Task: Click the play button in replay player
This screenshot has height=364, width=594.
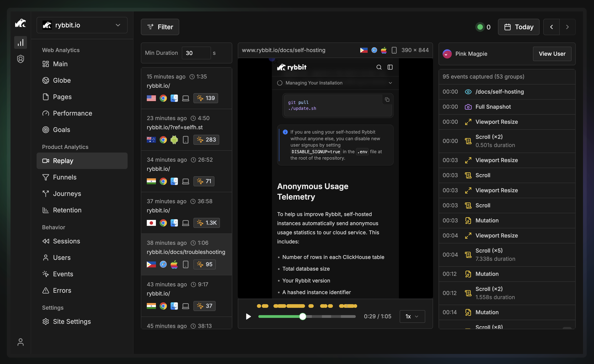Action: point(248,316)
